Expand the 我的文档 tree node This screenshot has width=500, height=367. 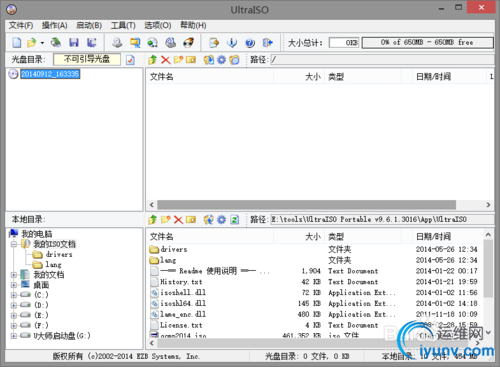(x=14, y=275)
